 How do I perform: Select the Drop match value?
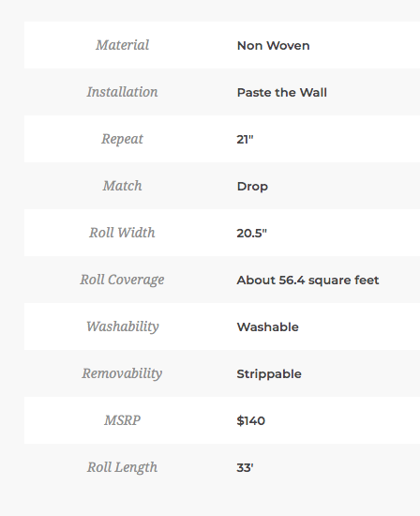[x=252, y=187]
